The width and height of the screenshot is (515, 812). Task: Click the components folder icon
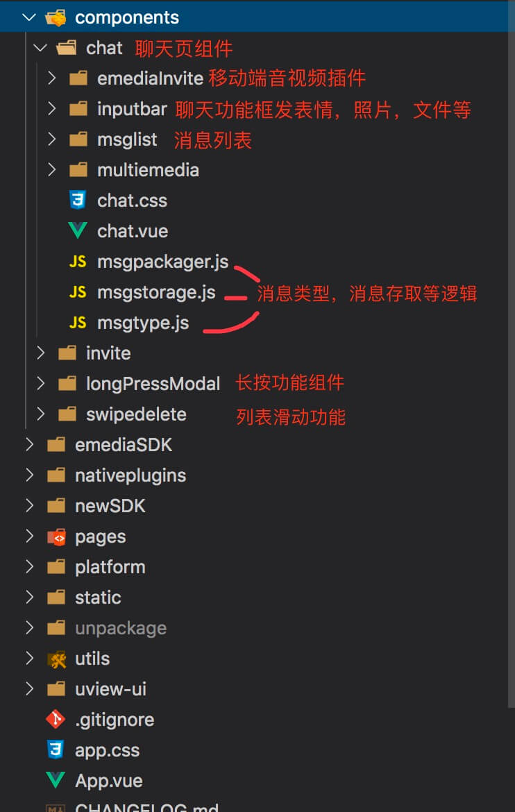coord(56,17)
